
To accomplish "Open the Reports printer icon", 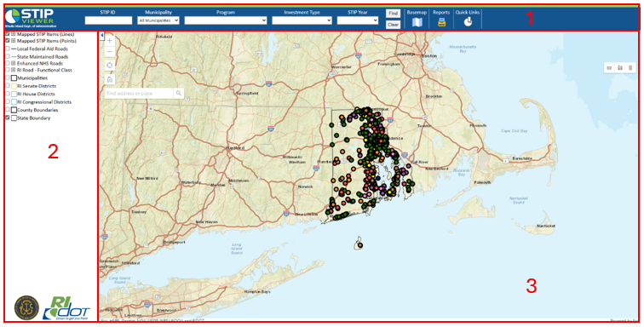I will tap(441, 23).
